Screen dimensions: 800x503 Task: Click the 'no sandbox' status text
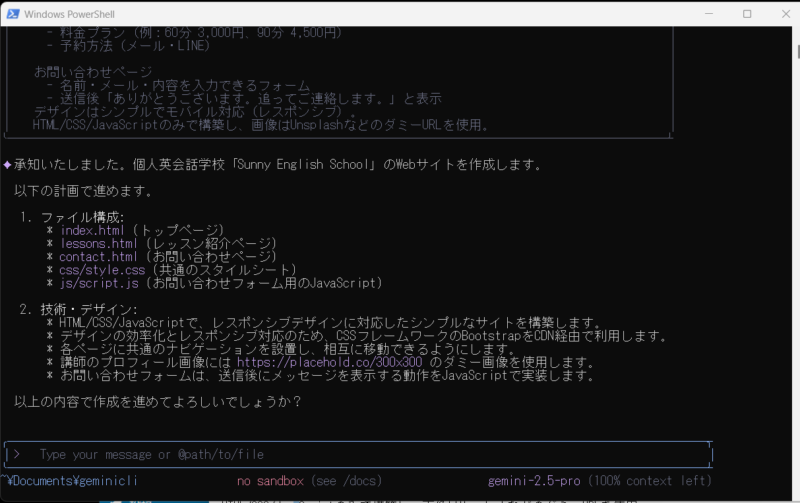click(x=270, y=481)
